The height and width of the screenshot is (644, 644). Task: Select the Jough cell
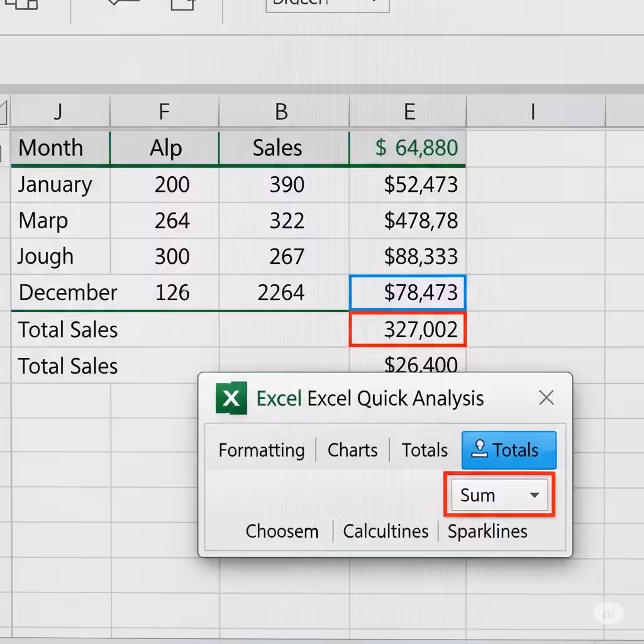60,257
